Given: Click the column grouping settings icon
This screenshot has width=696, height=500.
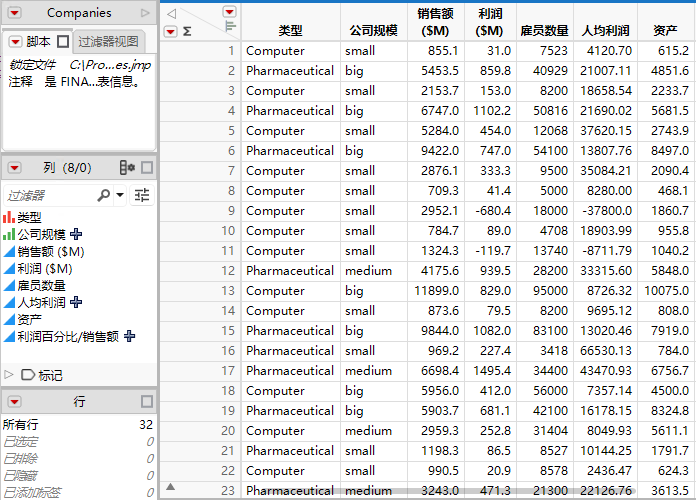Looking at the screenshot, I should click(x=127, y=168).
